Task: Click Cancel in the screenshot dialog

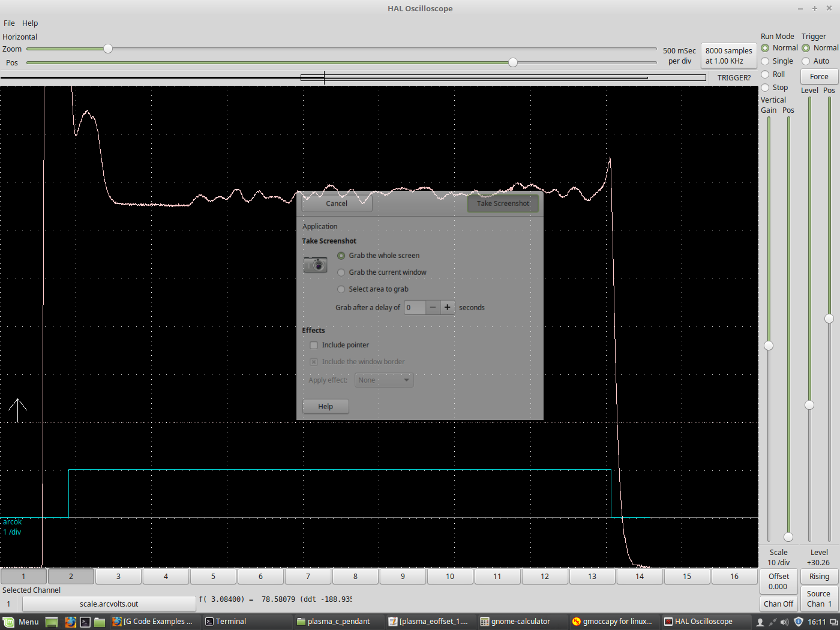Action: [337, 203]
